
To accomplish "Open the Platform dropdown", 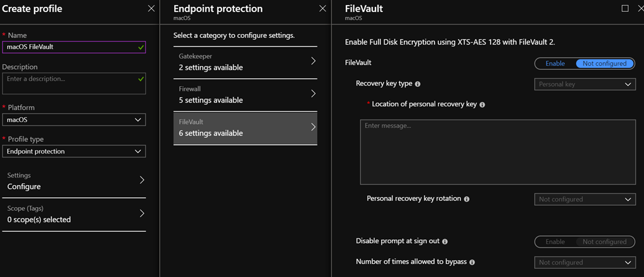I will pos(74,120).
